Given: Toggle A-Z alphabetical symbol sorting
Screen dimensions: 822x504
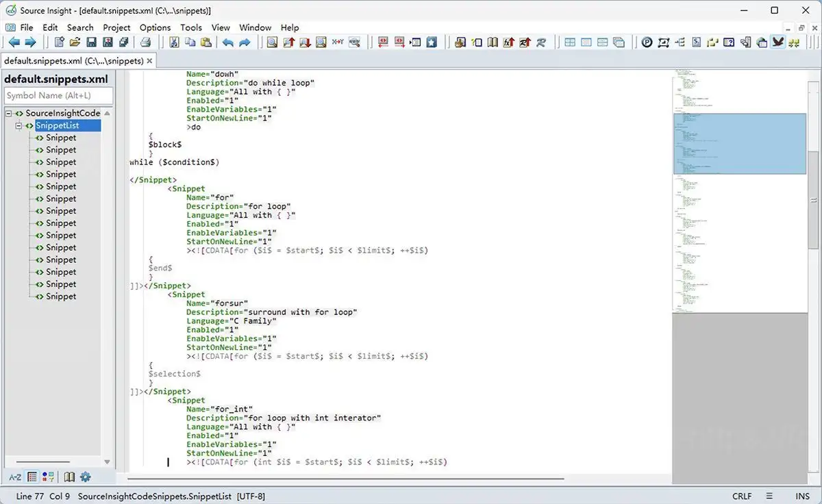Looking at the screenshot, I should [x=14, y=477].
